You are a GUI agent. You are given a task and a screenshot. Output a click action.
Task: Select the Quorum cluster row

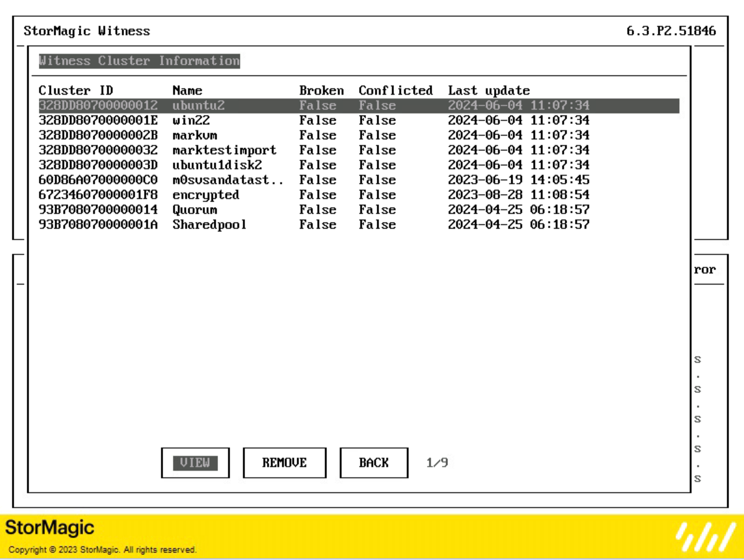point(359,209)
